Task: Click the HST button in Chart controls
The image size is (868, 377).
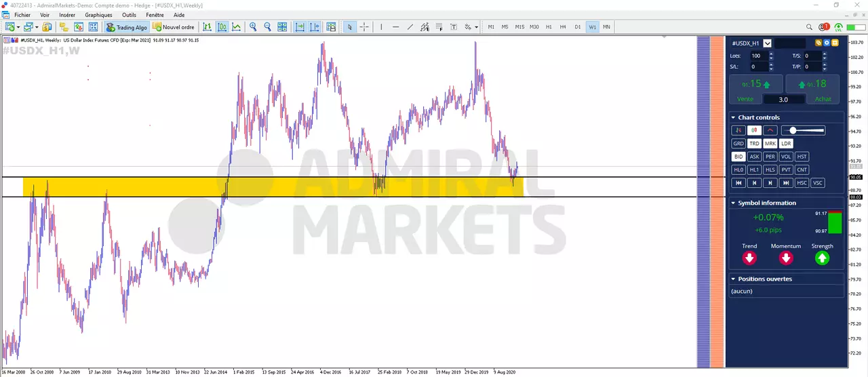Action: pyautogui.click(x=802, y=157)
